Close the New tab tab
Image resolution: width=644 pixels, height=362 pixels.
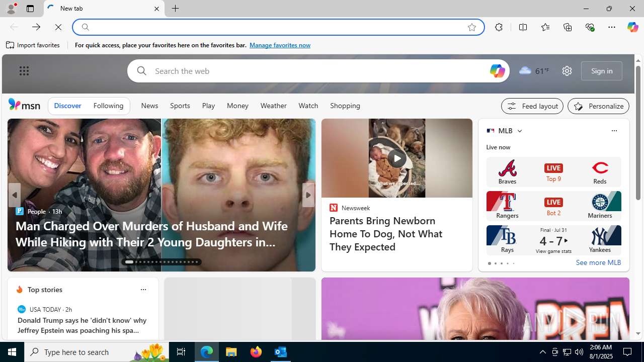point(156,9)
